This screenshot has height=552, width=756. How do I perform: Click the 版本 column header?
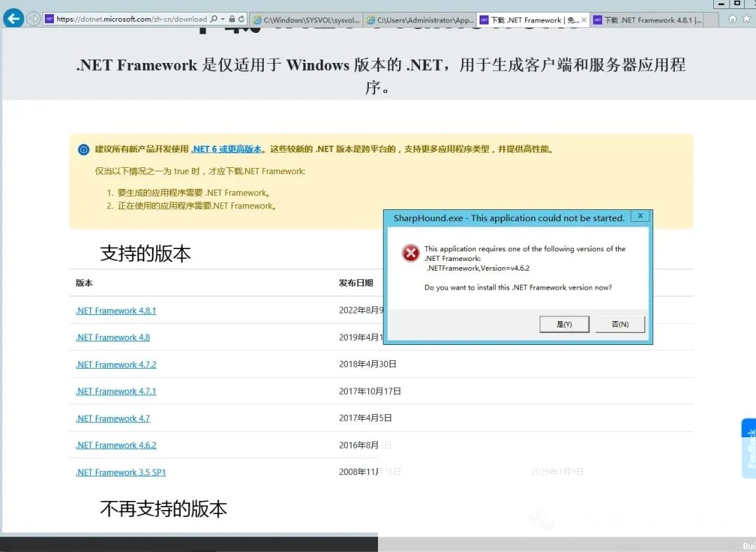click(84, 283)
